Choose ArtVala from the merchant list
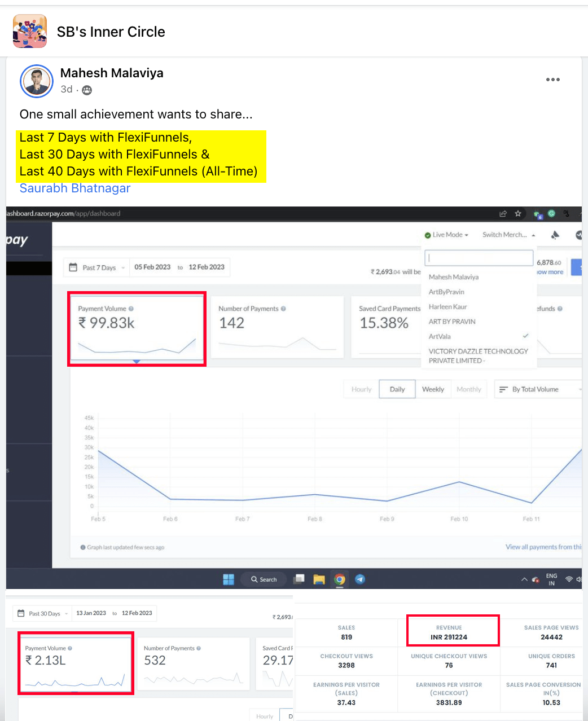 coord(440,336)
